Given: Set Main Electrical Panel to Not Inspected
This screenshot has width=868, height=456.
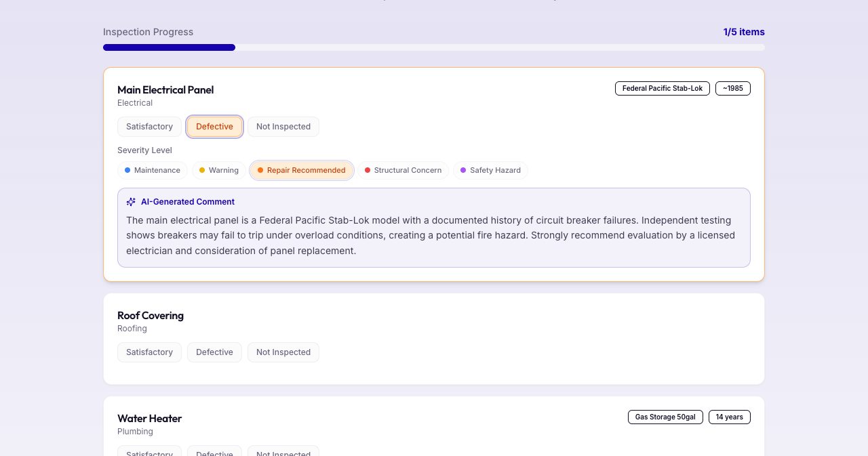Looking at the screenshot, I should (x=283, y=127).
